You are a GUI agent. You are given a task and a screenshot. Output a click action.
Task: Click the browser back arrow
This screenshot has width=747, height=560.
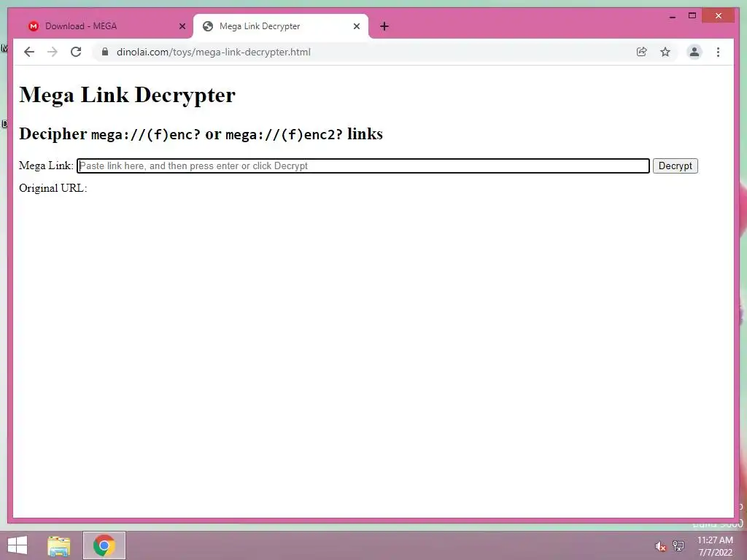[x=29, y=52]
